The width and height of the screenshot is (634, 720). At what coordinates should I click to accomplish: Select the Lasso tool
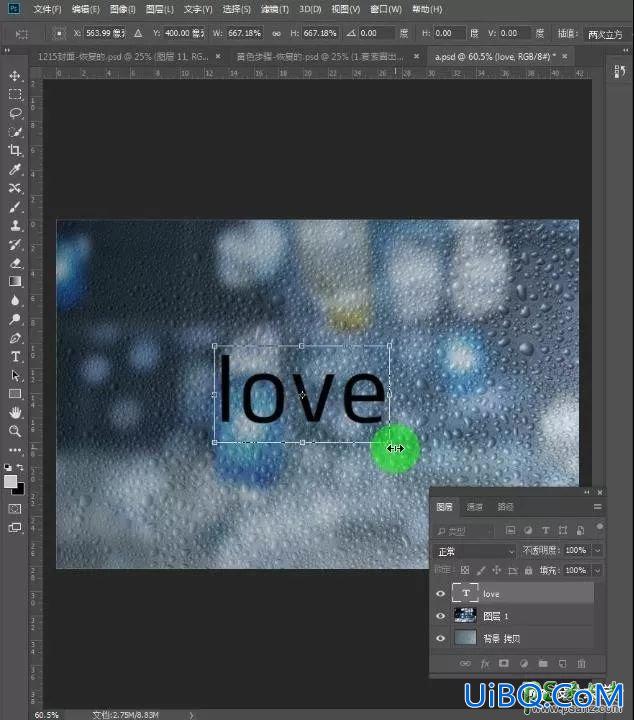click(x=15, y=113)
